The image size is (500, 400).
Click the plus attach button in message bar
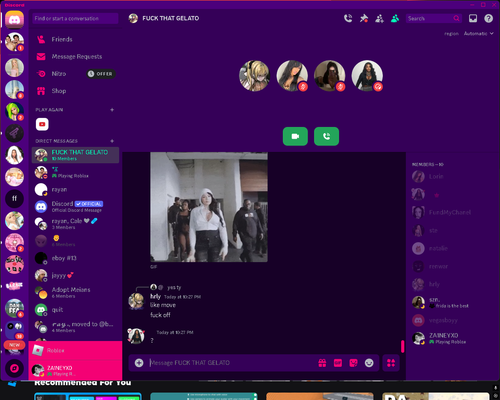[139, 363]
